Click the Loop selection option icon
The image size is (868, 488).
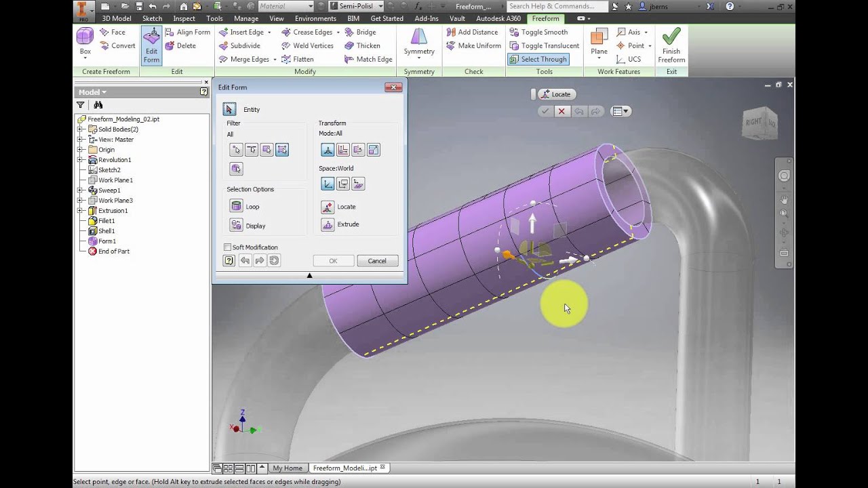236,207
